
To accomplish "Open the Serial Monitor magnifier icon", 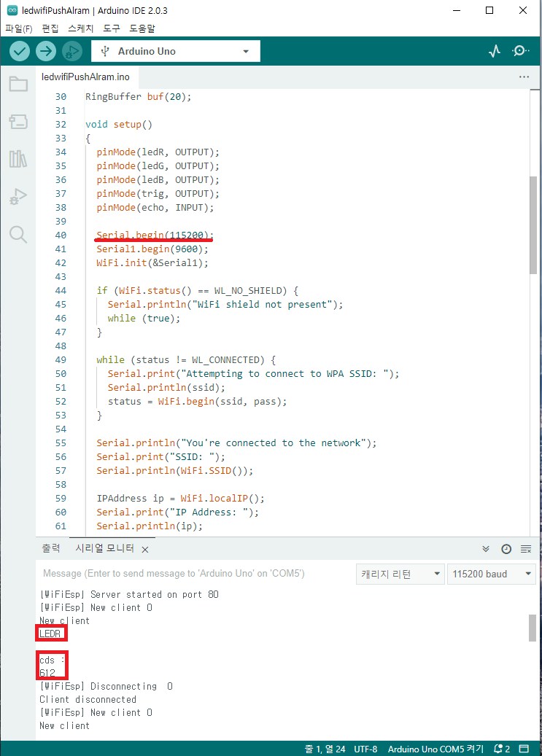I will click(x=520, y=51).
